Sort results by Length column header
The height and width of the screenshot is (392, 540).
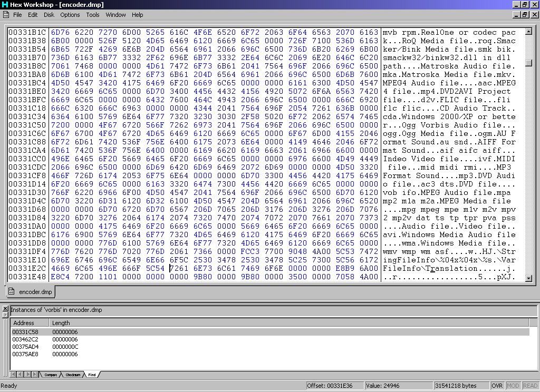288,323
